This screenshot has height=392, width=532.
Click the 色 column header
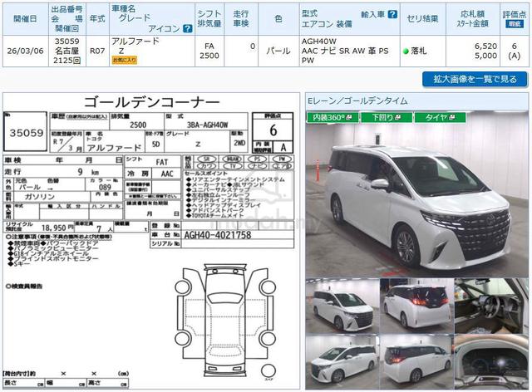click(278, 19)
